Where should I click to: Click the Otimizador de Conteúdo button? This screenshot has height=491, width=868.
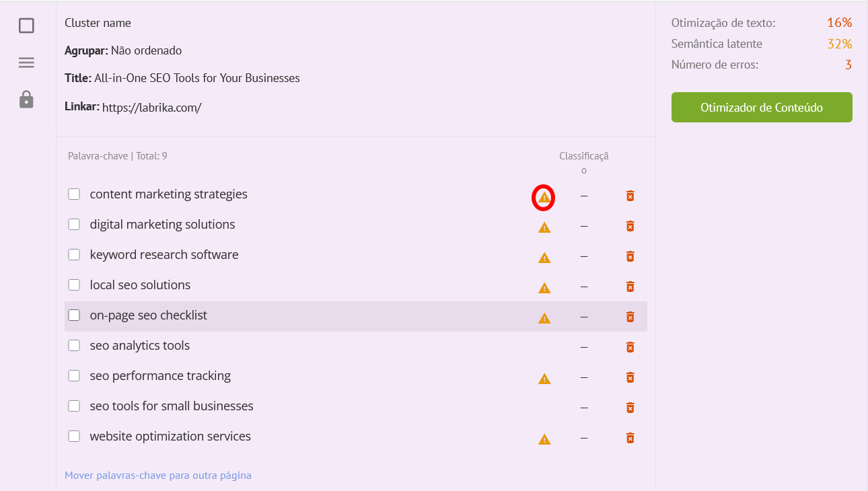pos(762,108)
